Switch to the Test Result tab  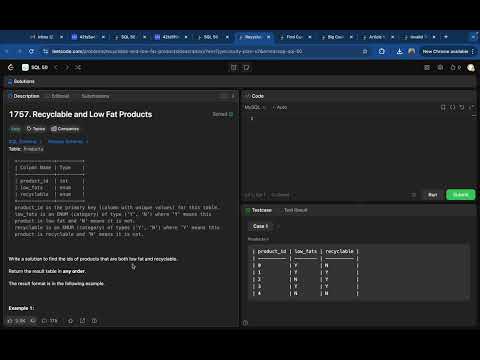(295, 210)
